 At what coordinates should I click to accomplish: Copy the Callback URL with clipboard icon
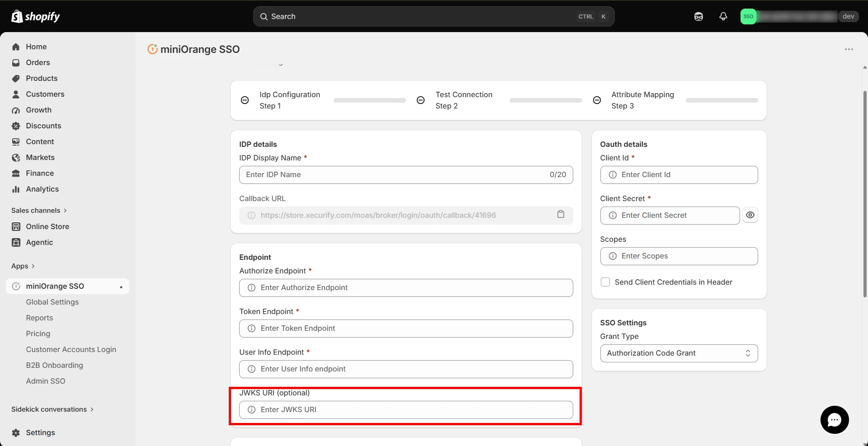561,214
